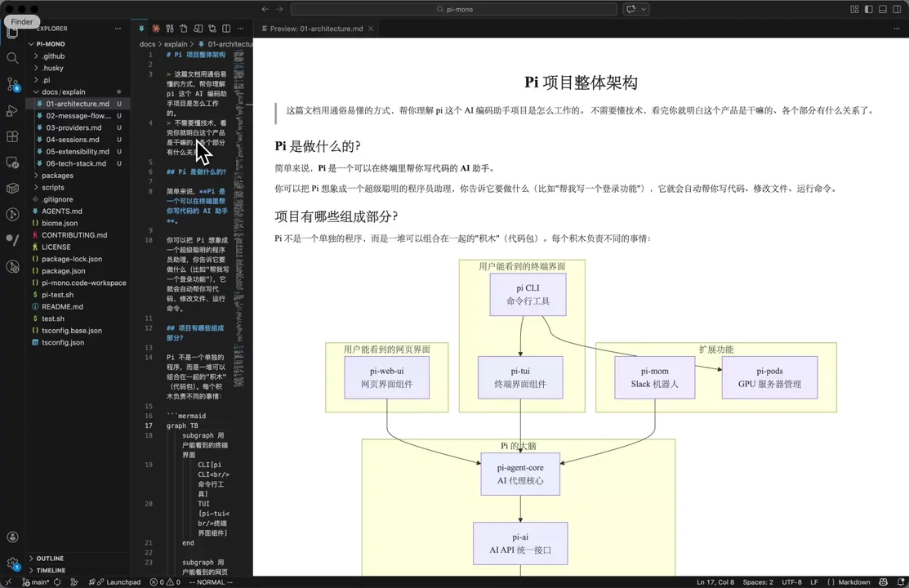Expand the packages folder
909x588 pixels.
[x=57, y=175]
